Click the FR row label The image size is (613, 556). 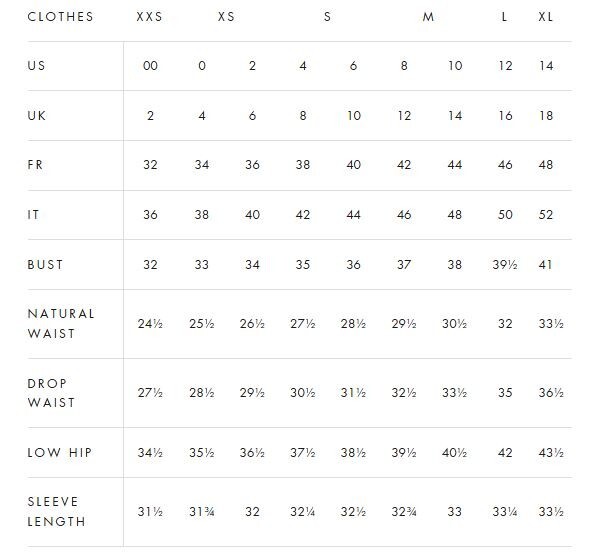point(37,165)
